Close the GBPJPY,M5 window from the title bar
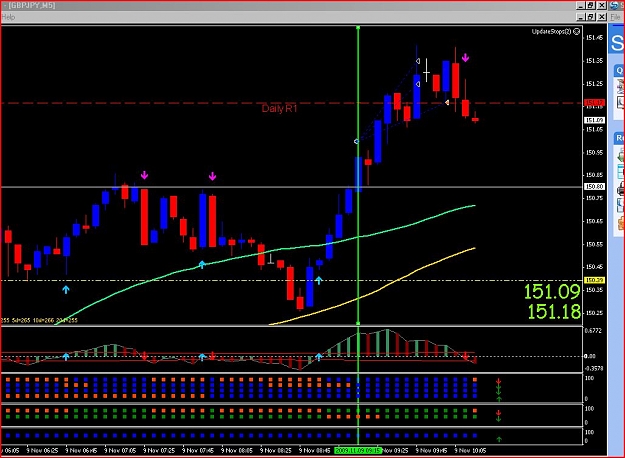The image size is (625, 458). coord(602,6)
